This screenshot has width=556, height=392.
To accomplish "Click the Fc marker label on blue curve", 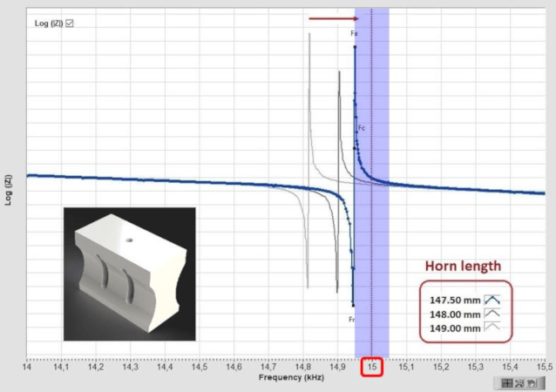I will click(x=362, y=127).
